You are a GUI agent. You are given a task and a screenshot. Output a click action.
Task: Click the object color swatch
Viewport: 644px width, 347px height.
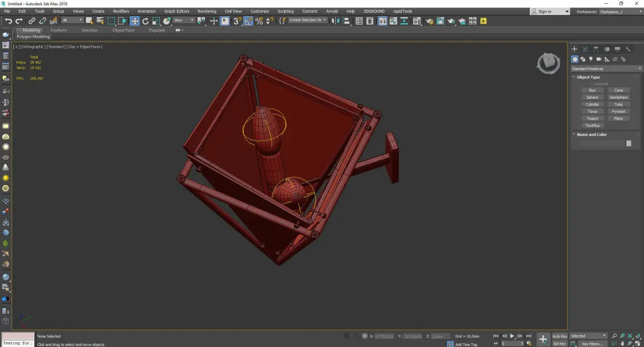click(629, 144)
